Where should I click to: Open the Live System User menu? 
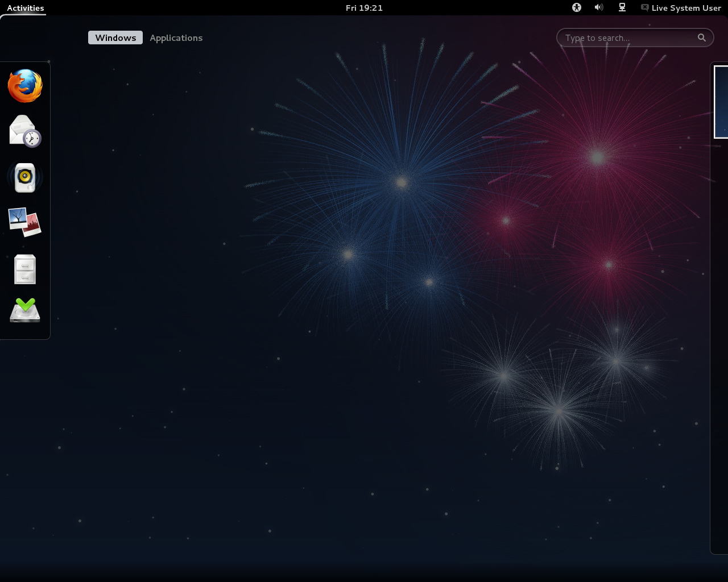tap(686, 8)
